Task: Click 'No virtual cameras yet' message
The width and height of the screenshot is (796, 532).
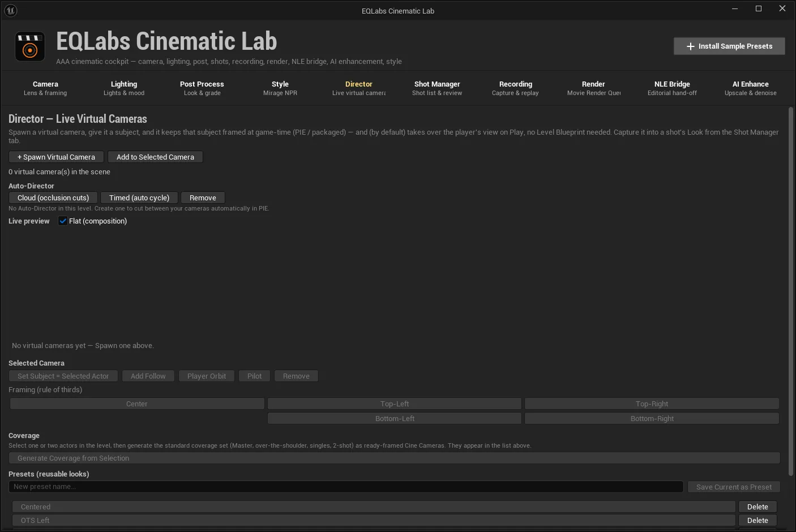Action: [83, 345]
